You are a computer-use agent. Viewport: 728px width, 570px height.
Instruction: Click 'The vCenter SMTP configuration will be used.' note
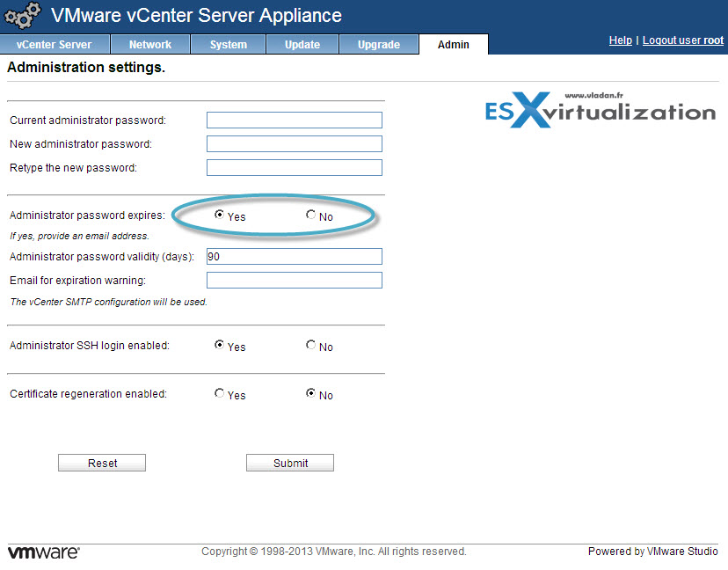click(109, 302)
